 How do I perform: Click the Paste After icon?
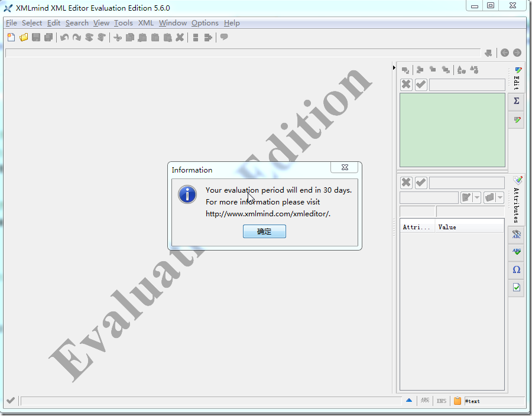click(x=168, y=37)
